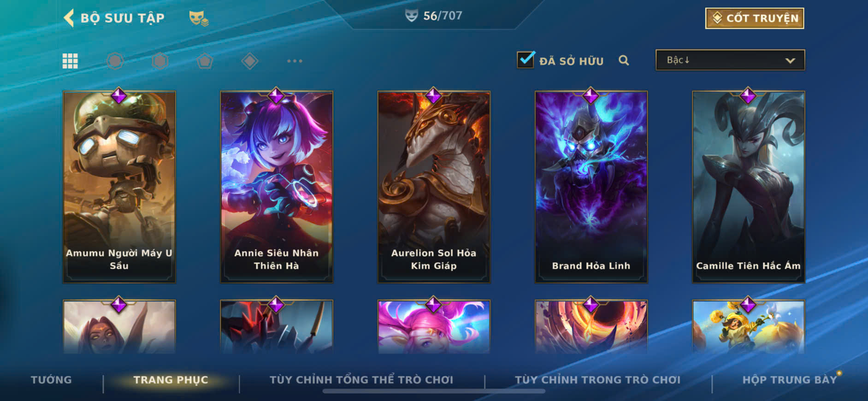Switch to the Tướng tab

pyautogui.click(x=51, y=380)
